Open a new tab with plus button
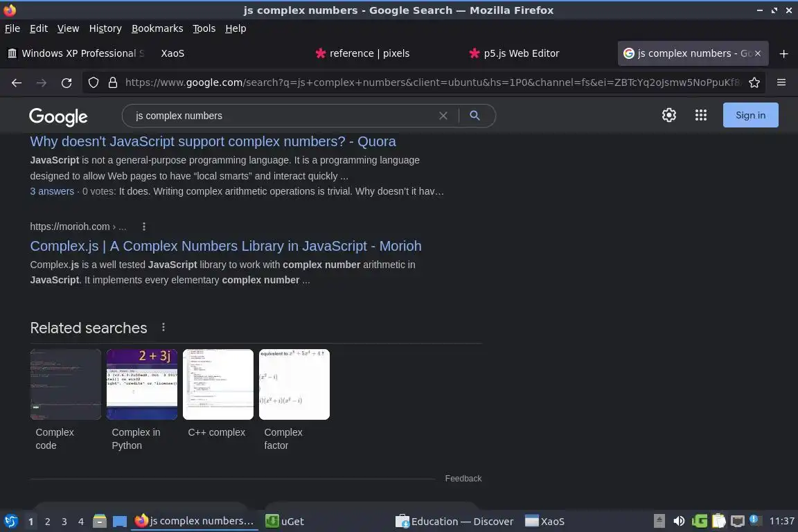Image resolution: width=798 pixels, height=532 pixels. coord(783,53)
